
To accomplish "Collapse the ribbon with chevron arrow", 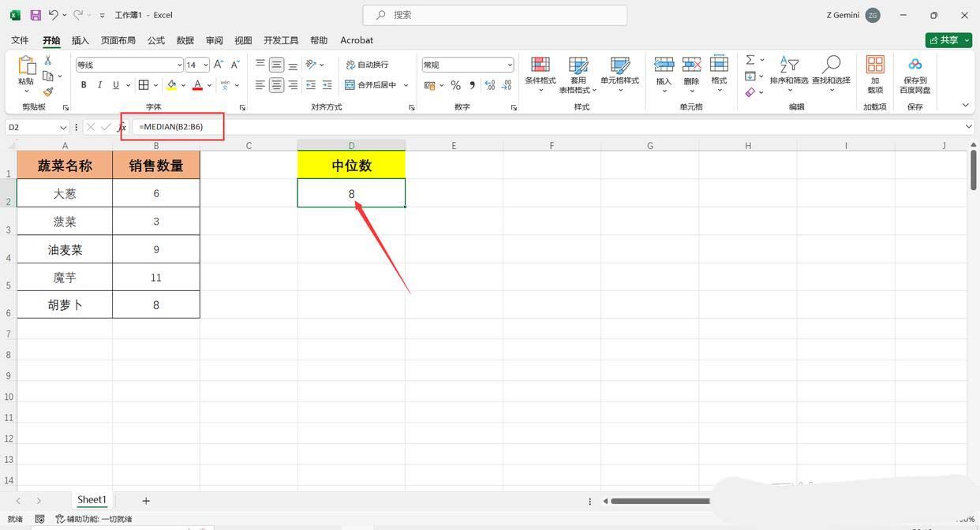I will click(965, 105).
